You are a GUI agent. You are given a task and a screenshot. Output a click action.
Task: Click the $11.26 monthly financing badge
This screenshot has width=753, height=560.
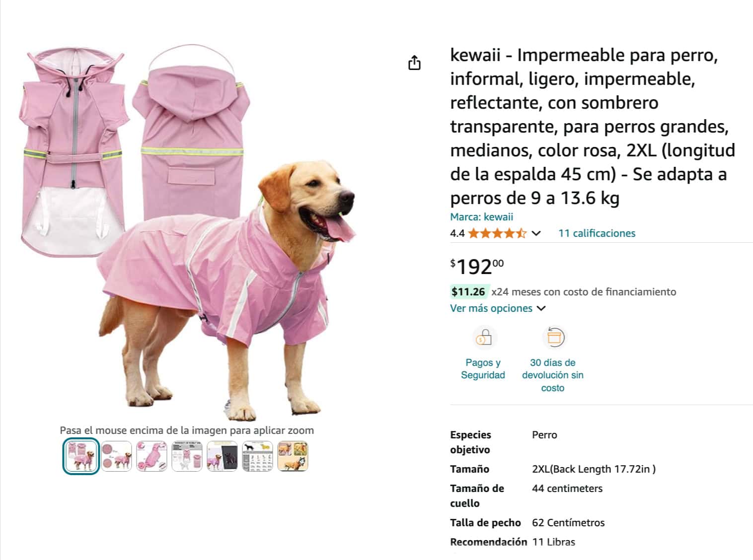[468, 292]
